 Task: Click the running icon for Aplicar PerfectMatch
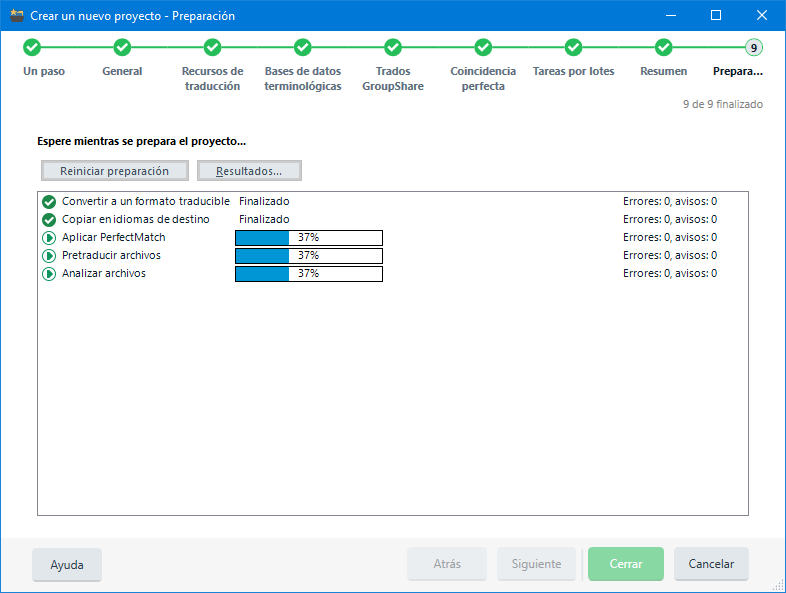point(49,238)
